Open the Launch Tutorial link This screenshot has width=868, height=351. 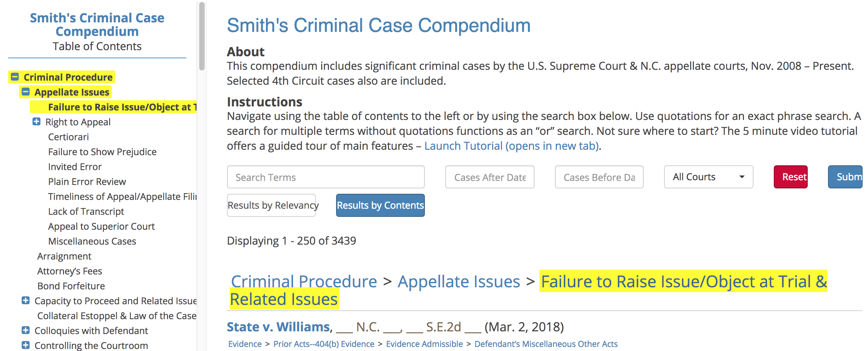[512, 146]
